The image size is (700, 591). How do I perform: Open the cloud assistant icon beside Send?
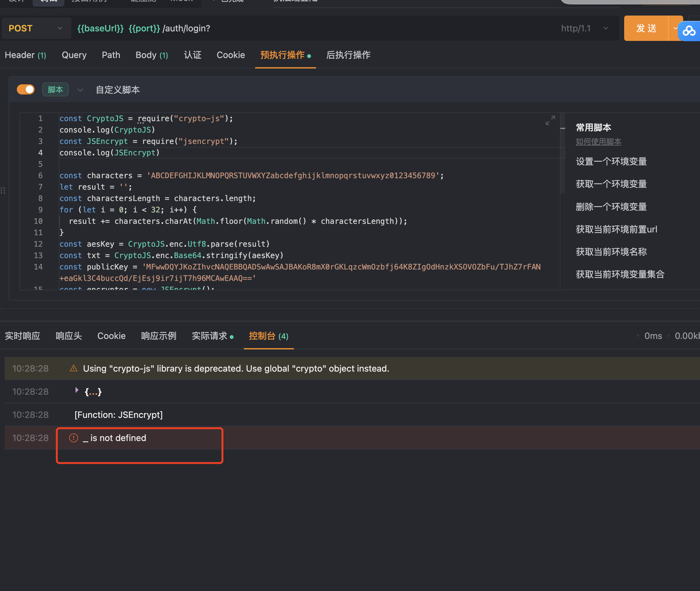point(689,31)
